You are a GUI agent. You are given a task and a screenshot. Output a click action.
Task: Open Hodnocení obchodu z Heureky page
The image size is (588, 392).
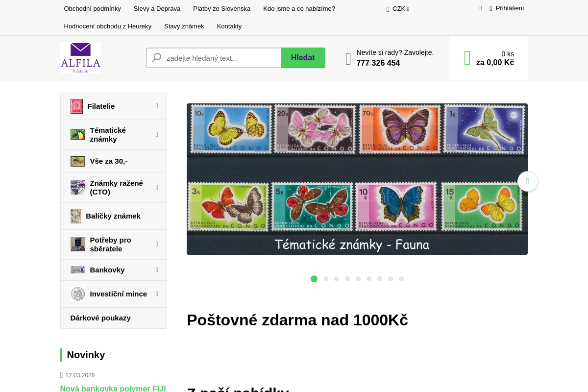107,26
